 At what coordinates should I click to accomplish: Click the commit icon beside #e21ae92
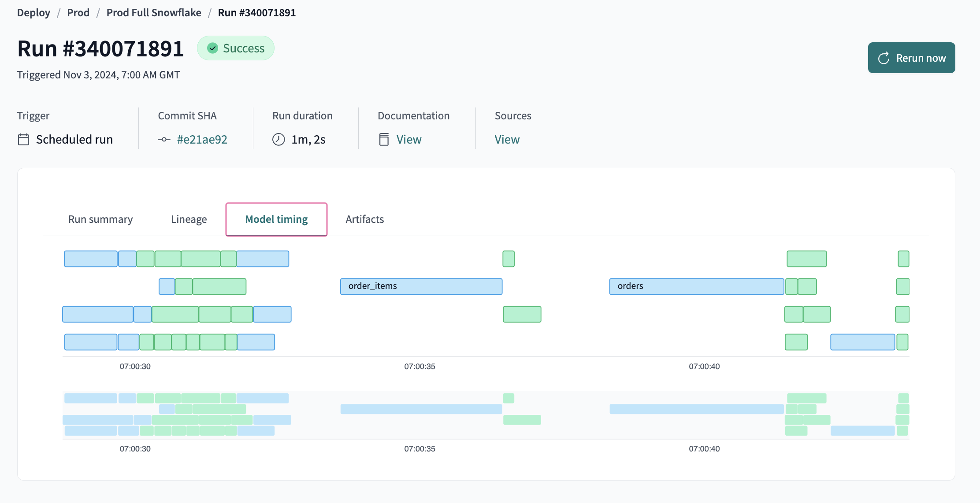coord(163,139)
